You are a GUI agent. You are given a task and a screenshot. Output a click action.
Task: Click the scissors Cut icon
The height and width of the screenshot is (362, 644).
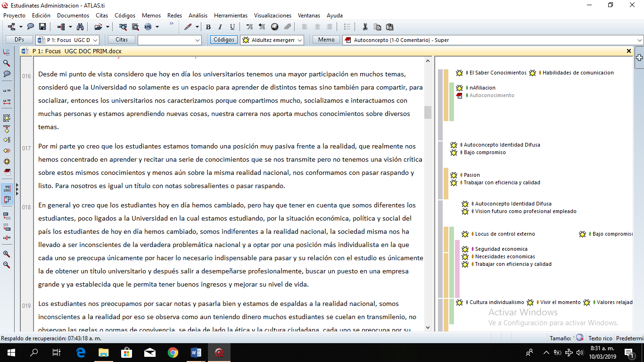coord(364,27)
